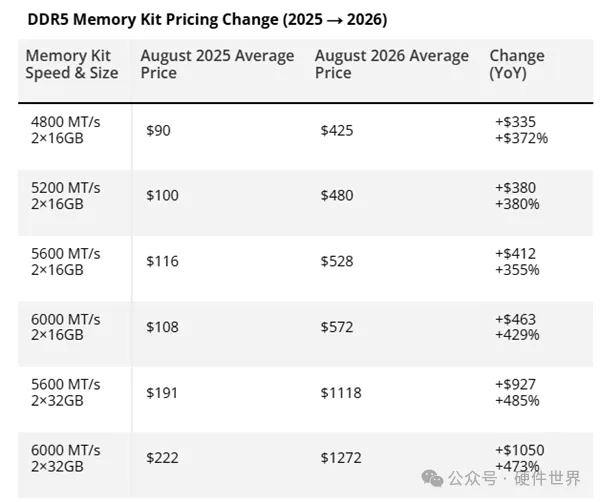The width and height of the screenshot is (600, 502).
Task: Click the Change (YoY) column header
Action: pyautogui.click(x=517, y=64)
